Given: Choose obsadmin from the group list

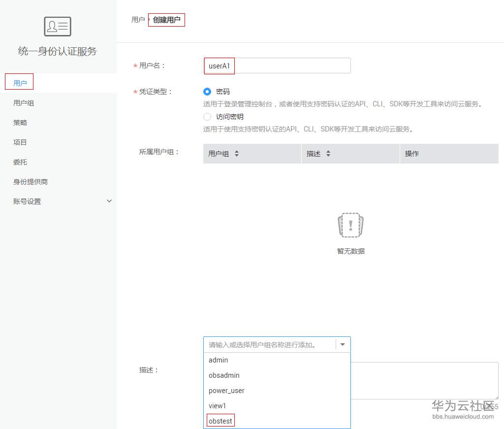Looking at the screenshot, I should (x=277, y=375).
